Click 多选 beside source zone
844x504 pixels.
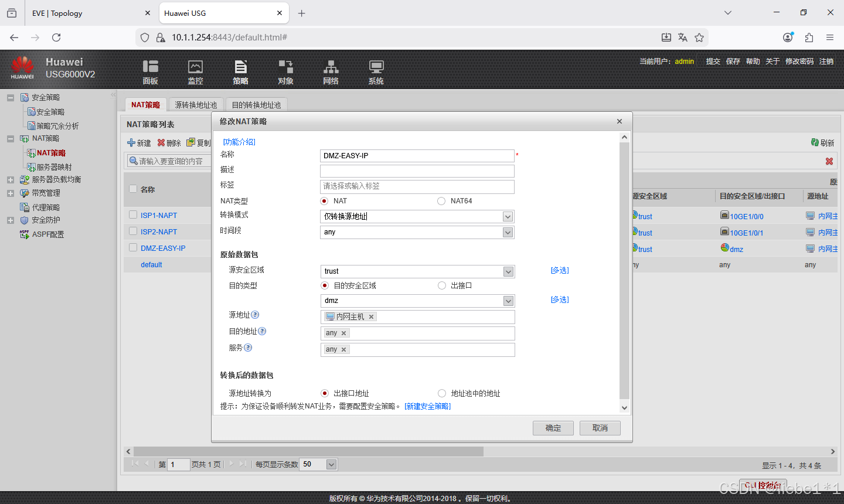tap(560, 270)
